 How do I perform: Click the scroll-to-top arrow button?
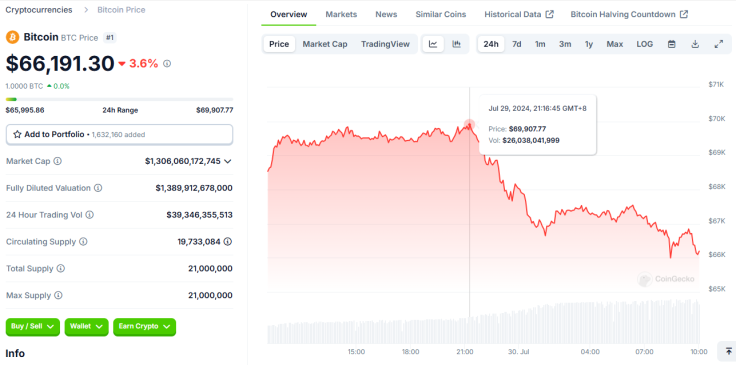pyautogui.click(x=728, y=351)
